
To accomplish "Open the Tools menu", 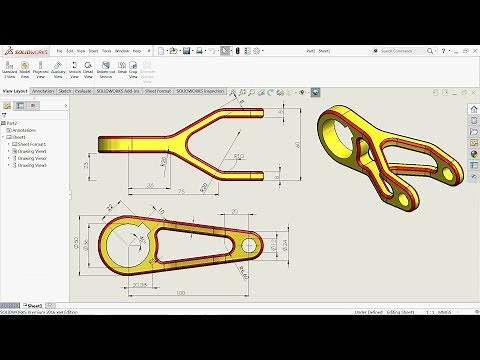I will click(x=107, y=51).
